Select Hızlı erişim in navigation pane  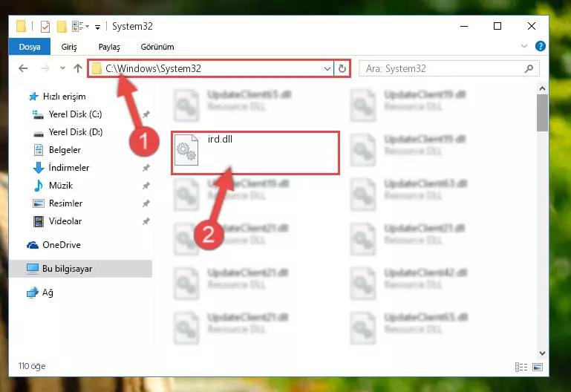(x=64, y=97)
